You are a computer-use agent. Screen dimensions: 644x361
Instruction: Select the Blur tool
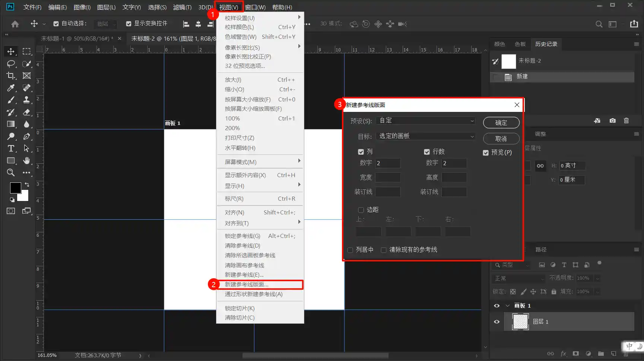coord(26,124)
